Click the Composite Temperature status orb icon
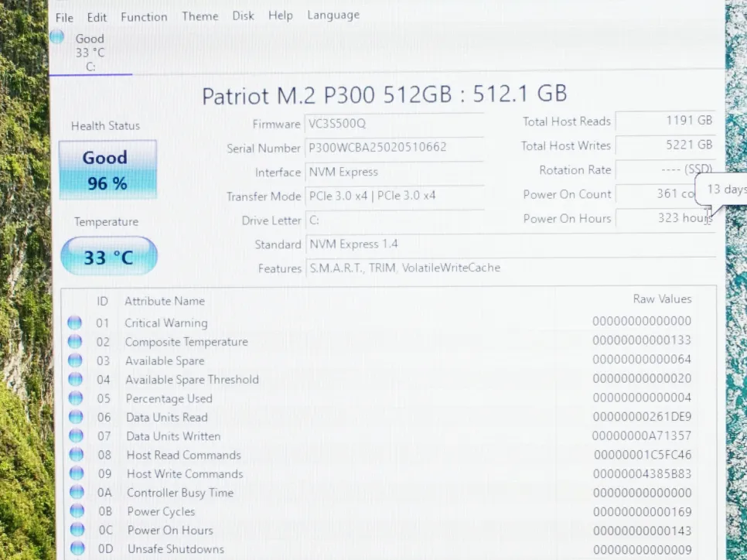The image size is (747, 560). click(x=75, y=341)
